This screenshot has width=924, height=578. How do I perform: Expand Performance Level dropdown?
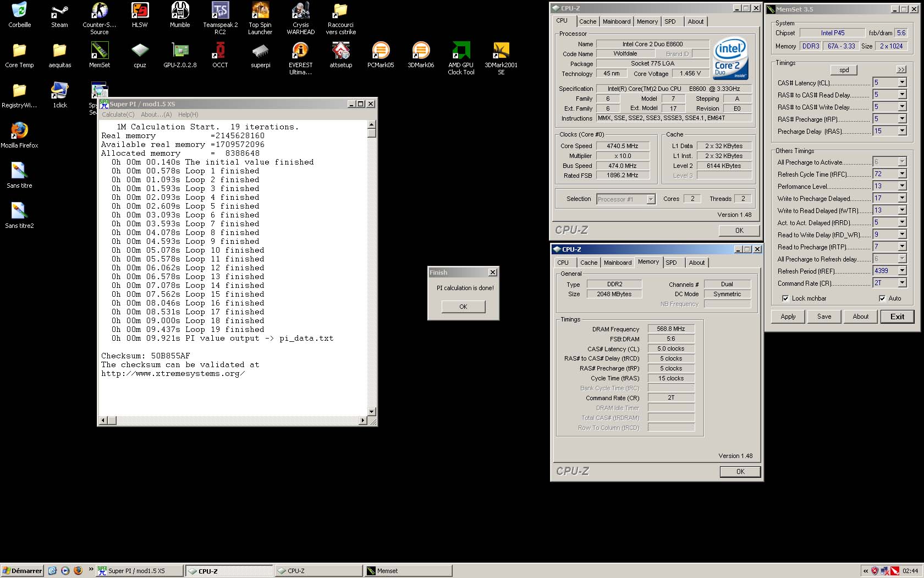point(902,186)
